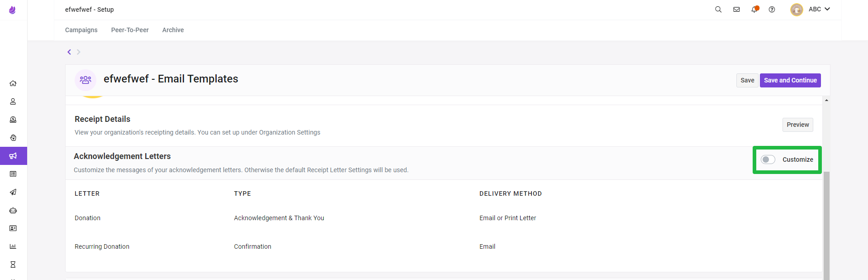Switch to the Archive tab
This screenshot has height=280, width=868.
coord(173,30)
